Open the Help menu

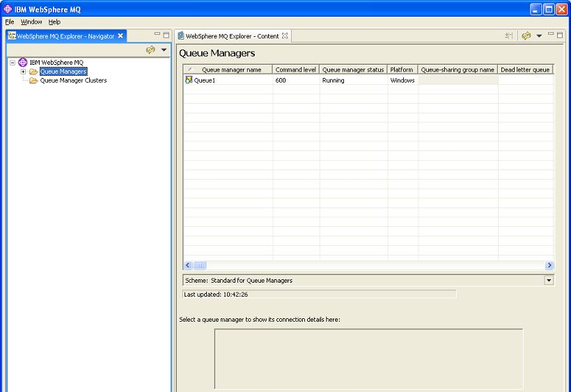(x=54, y=22)
